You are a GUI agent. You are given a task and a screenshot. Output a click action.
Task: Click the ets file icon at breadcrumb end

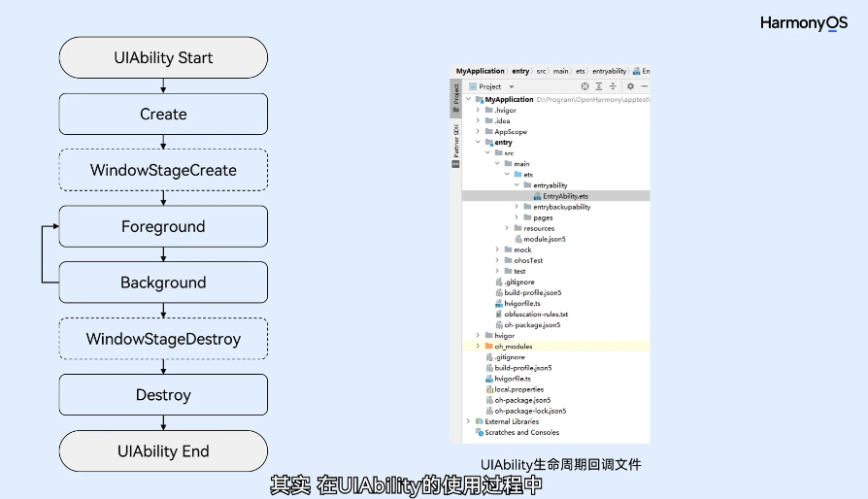point(637,72)
